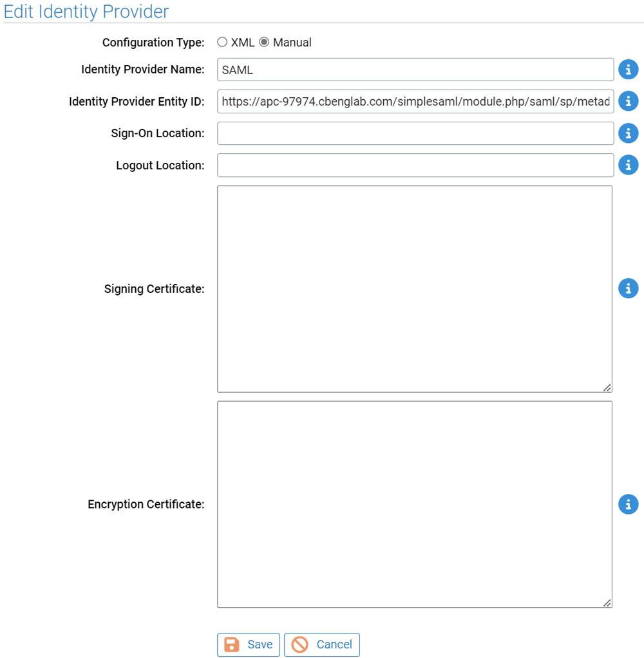This screenshot has height=658, width=644.
Task: Save the identity provider changes
Action: pos(248,644)
